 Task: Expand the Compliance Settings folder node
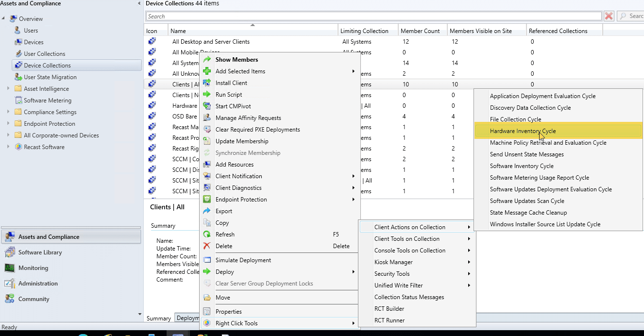(8, 112)
